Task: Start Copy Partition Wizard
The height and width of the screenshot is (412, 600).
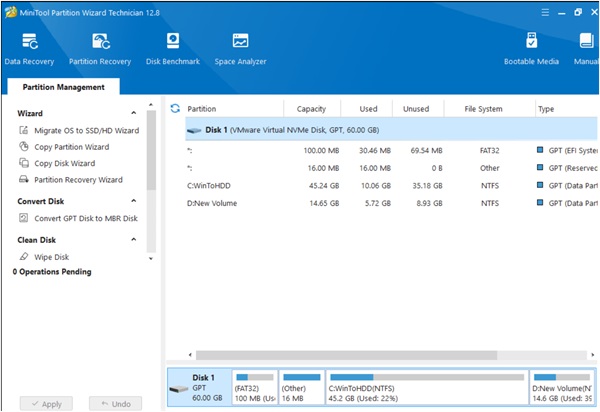Action: click(72, 147)
